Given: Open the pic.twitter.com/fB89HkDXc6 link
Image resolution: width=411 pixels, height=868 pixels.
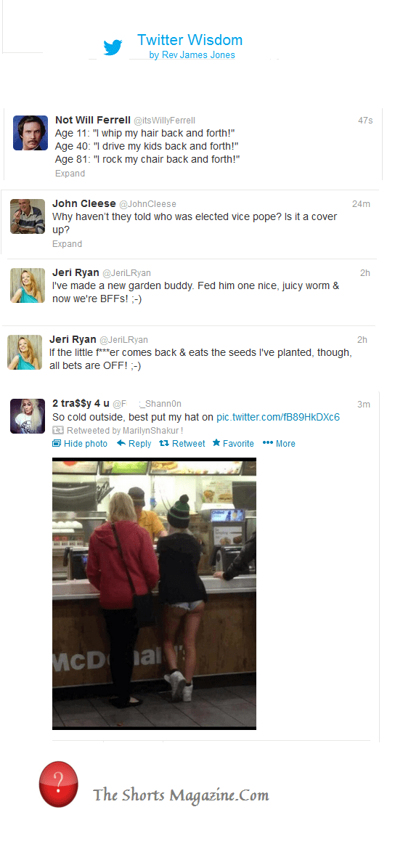Looking at the screenshot, I should [x=277, y=417].
